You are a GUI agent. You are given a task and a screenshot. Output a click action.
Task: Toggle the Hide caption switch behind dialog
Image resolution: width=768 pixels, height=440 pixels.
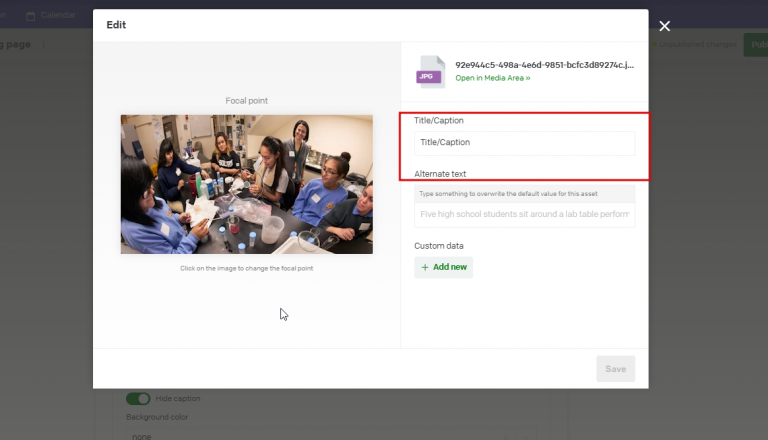(x=138, y=398)
